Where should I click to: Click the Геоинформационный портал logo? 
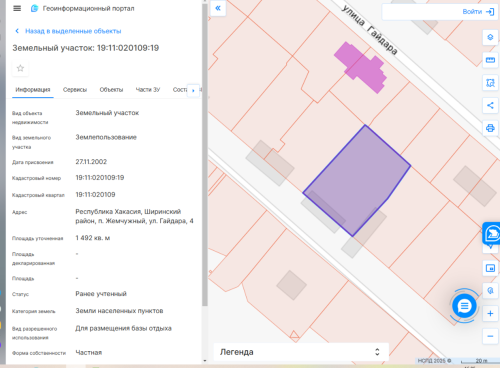pyautogui.click(x=34, y=8)
